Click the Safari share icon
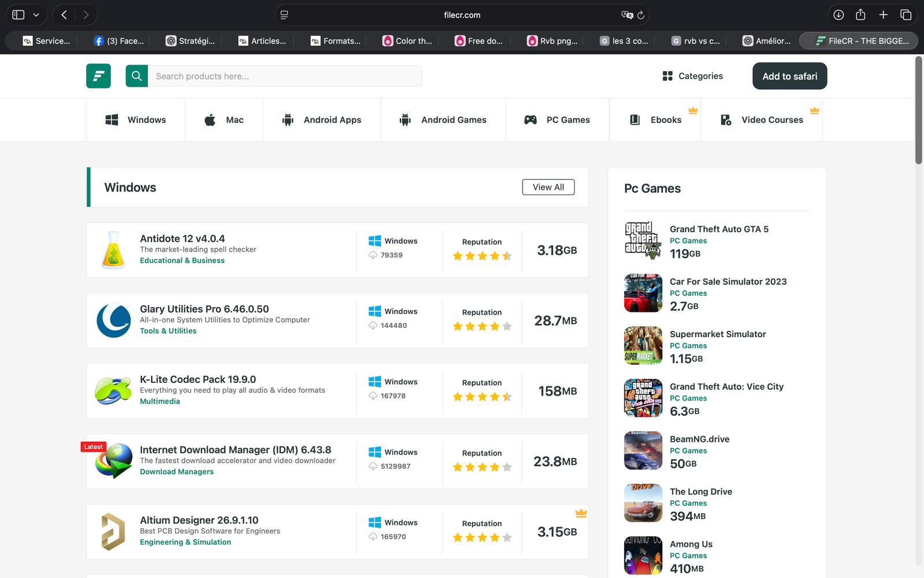The image size is (924, 578). point(860,15)
